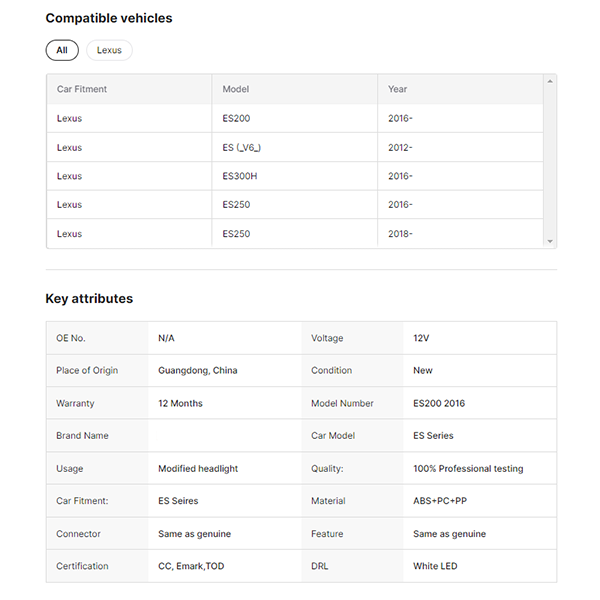Click the scroll-down arrow of vehicles table

click(549, 241)
